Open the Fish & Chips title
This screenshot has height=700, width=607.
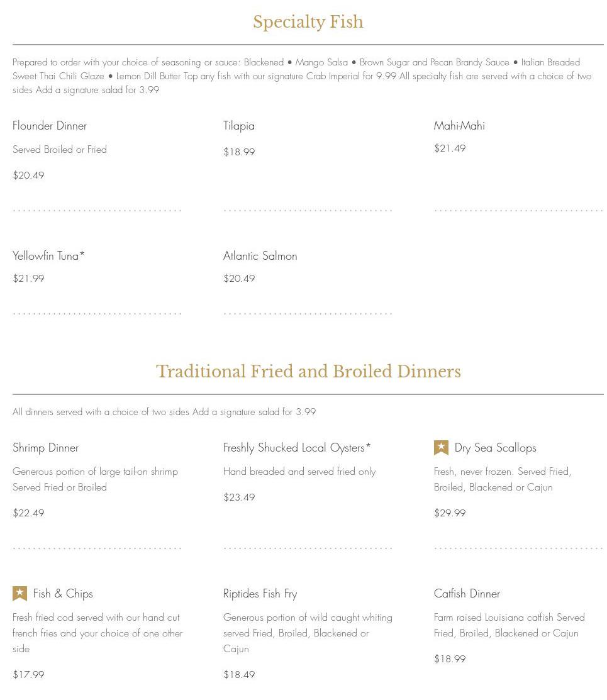[63, 594]
